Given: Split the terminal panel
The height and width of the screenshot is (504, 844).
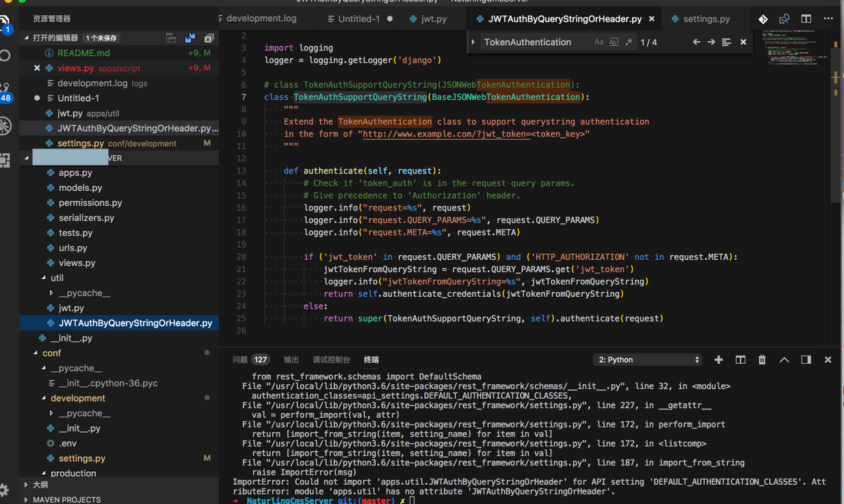Looking at the screenshot, I should 740,360.
